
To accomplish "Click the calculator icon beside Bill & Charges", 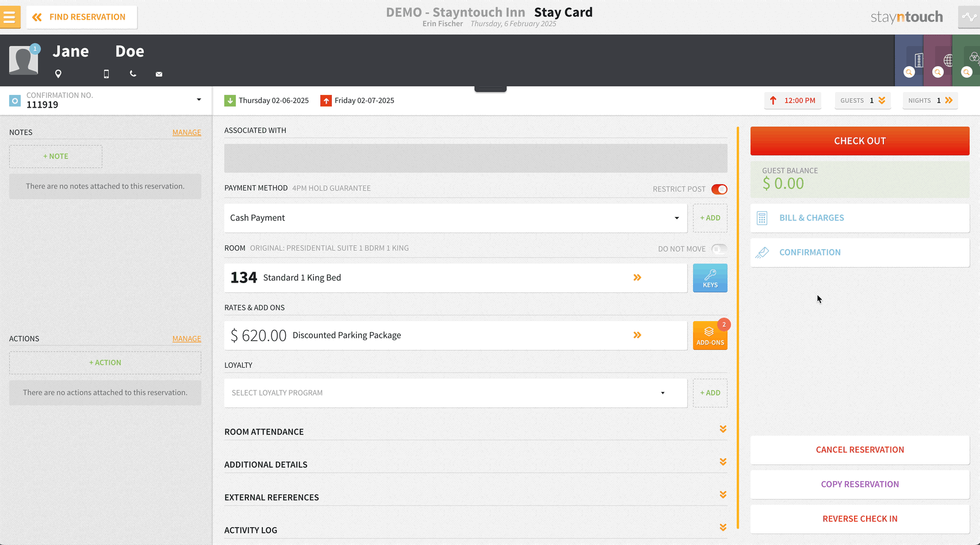I will click(x=762, y=218).
